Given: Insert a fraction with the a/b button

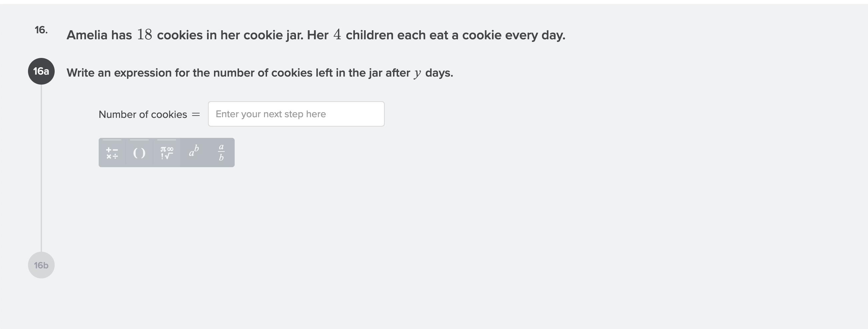Looking at the screenshot, I should click(x=221, y=152).
